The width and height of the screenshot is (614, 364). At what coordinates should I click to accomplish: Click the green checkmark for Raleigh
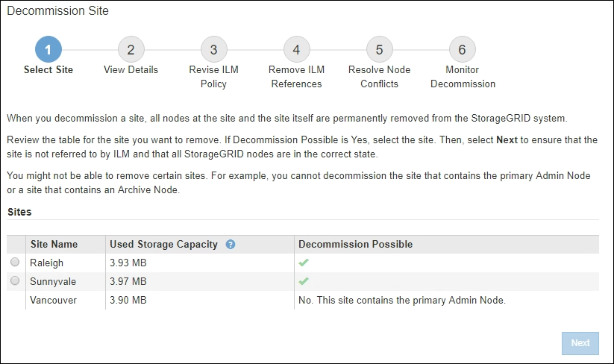click(304, 263)
